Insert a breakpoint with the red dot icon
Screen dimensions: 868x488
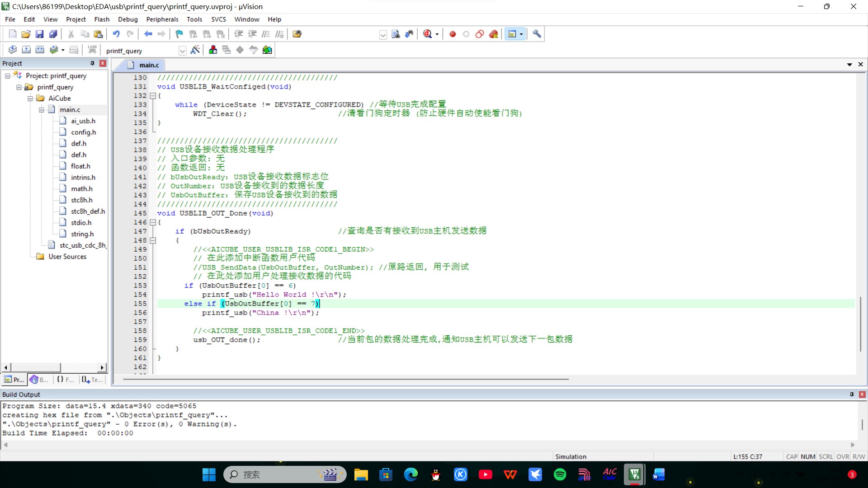453,34
